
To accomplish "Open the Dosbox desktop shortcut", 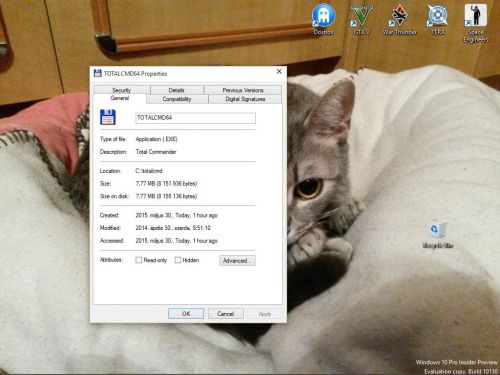I will pyautogui.click(x=323, y=19).
